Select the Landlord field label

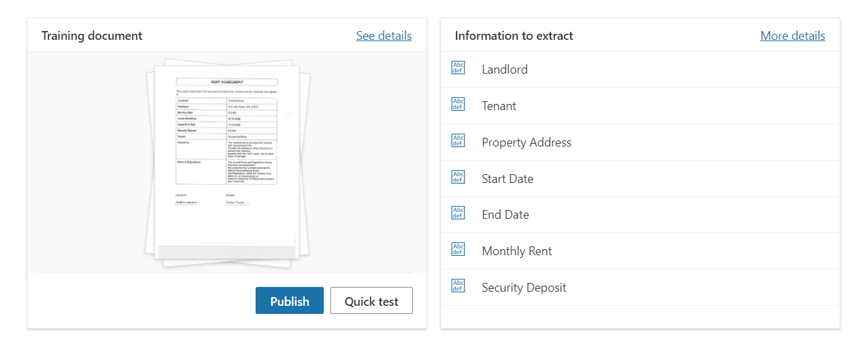tap(504, 70)
